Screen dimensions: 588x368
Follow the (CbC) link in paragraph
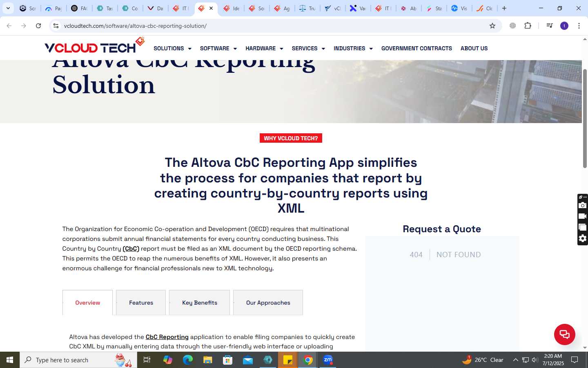coord(131,249)
